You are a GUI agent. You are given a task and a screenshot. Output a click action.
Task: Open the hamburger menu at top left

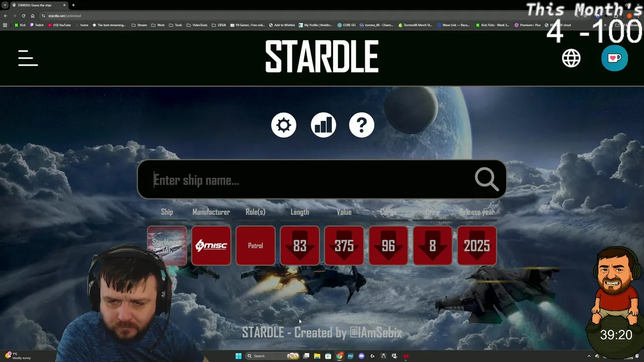(x=28, y=58)
